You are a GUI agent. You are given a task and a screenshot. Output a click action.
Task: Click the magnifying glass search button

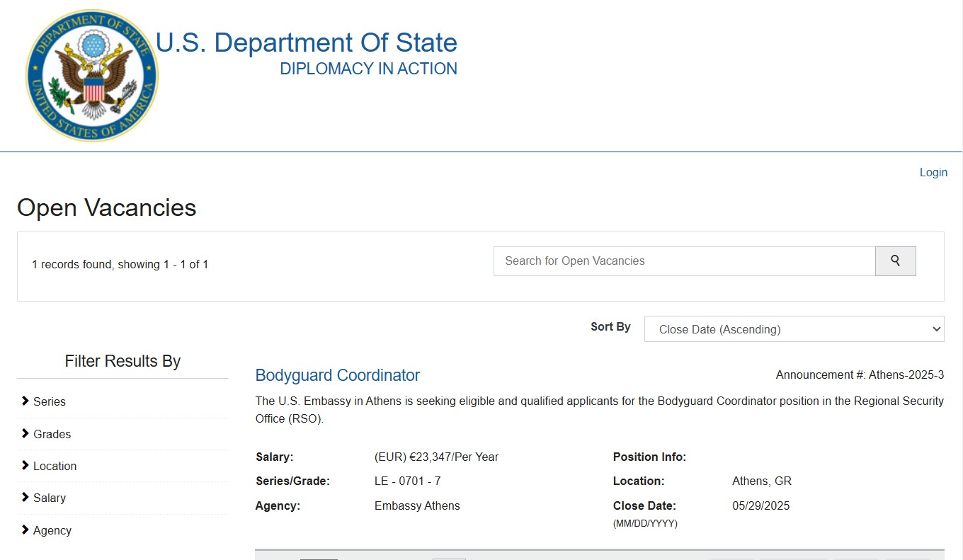[x=895, y=261]
